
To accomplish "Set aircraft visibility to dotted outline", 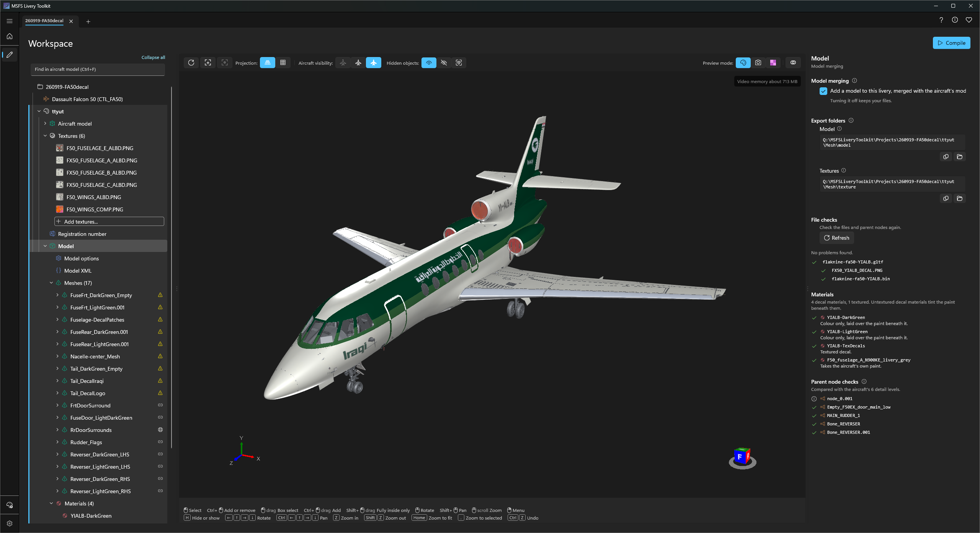I will click(343, 63).
